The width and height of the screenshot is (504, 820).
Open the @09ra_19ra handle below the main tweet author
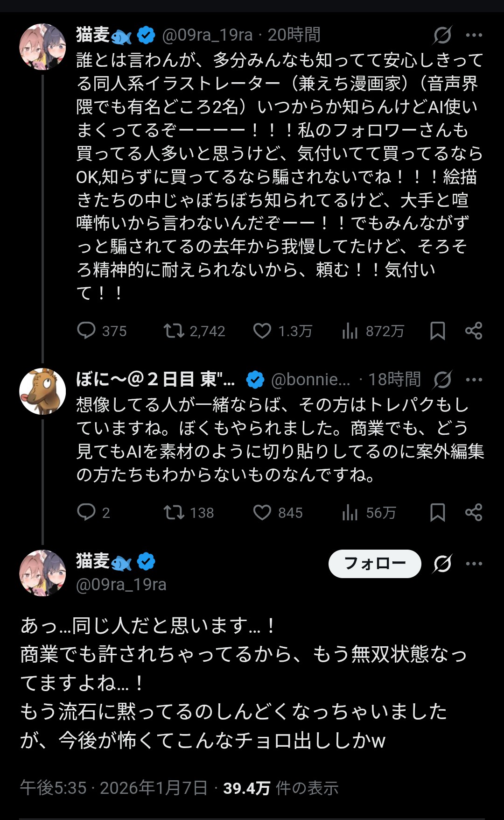click(x=121, y=585)
